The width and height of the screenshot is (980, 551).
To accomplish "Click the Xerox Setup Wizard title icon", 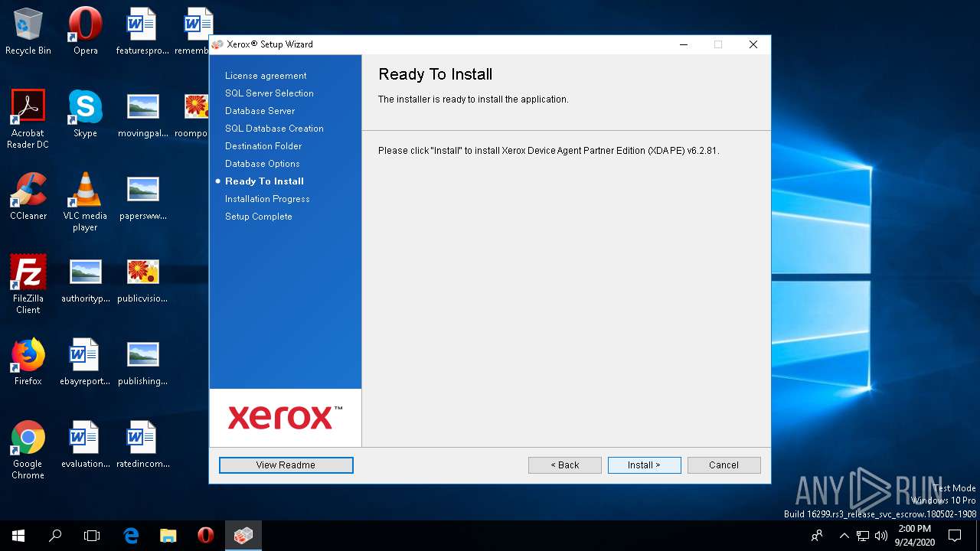I will [217, 44].
